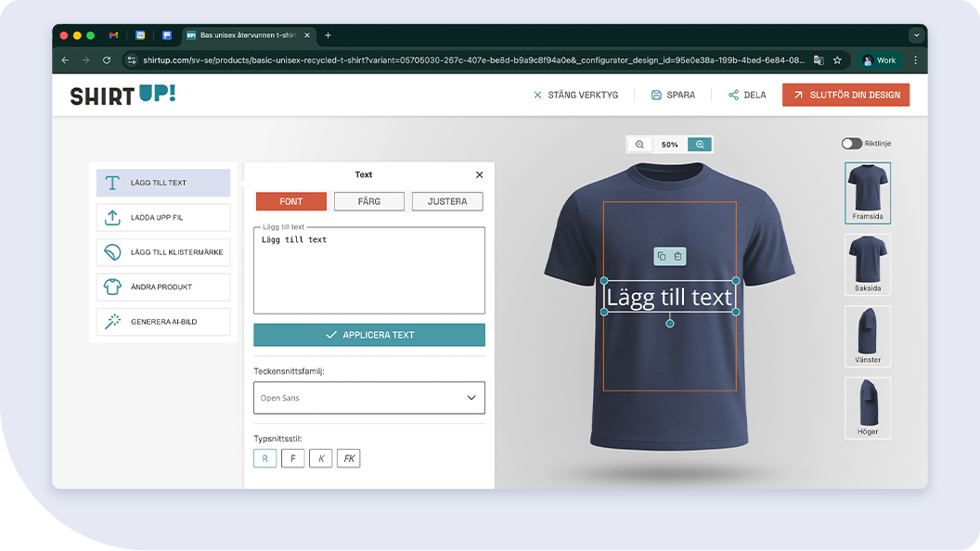Open the Work profile menu
The height and width of the screenshot is (551, 980).
(x=880, y=60)
